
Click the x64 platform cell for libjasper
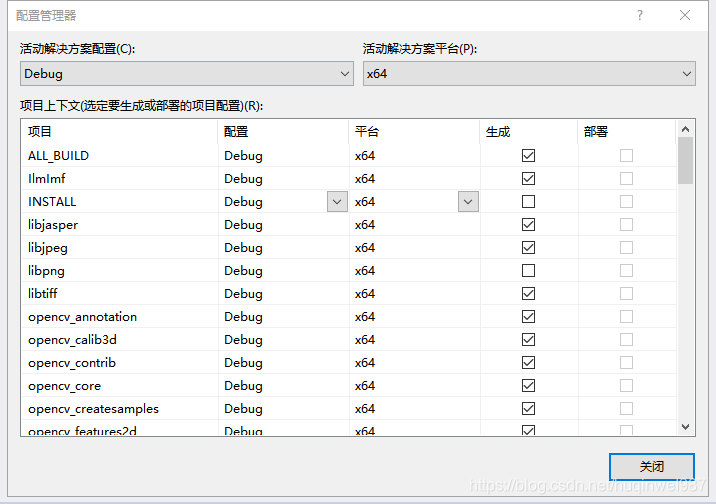[414, 225]
